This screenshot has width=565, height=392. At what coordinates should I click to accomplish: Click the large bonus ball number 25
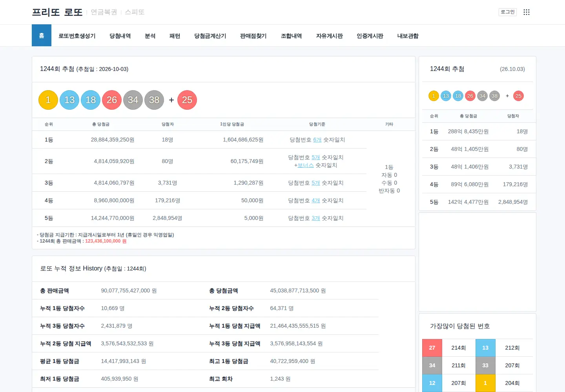(187, 100)
